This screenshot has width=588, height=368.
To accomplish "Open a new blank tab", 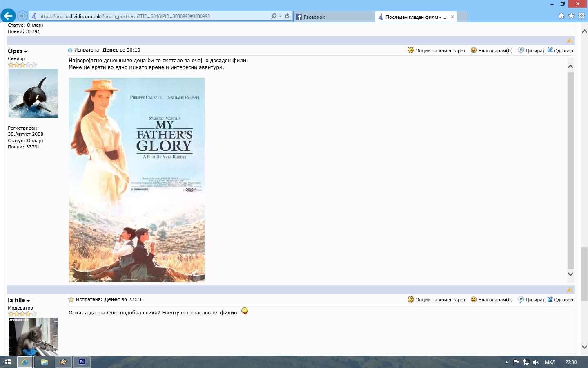I will pos(462,17).
